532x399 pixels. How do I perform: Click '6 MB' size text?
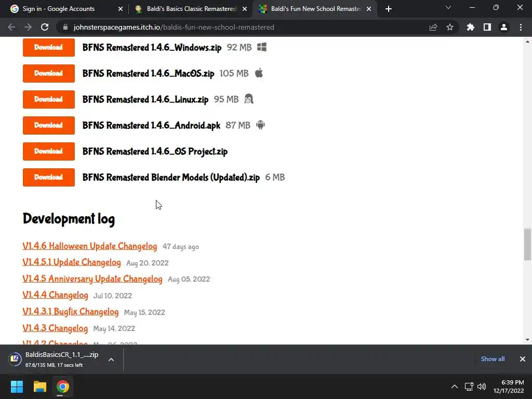[275, 177]
